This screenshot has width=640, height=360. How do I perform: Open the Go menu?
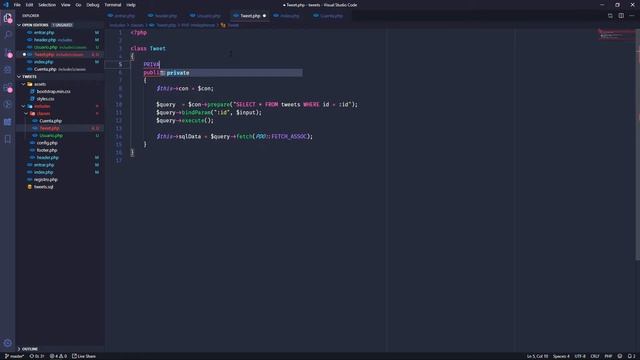pos(78,5)
